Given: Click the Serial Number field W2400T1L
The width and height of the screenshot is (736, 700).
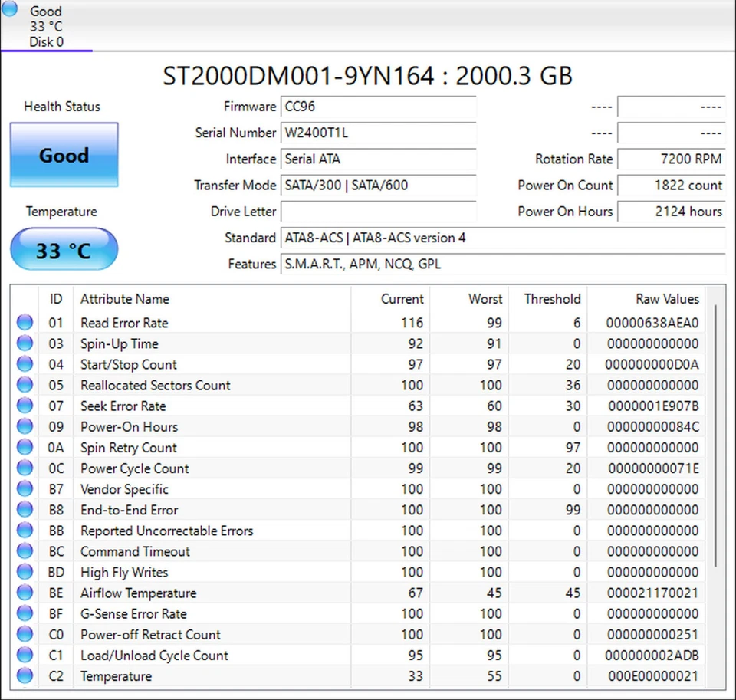Looking at the screenshot, I should (x=378, y=133).
